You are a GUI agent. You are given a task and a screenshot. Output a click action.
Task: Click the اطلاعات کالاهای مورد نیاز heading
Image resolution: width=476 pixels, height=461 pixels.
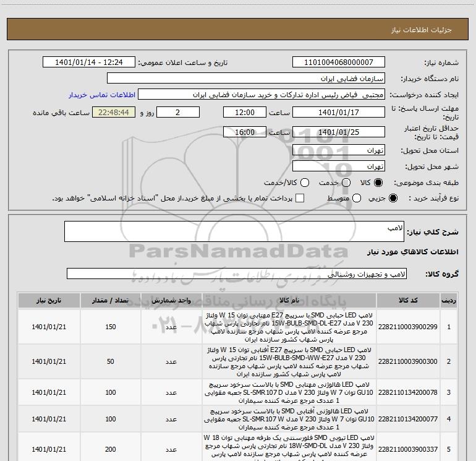[413, 252]
